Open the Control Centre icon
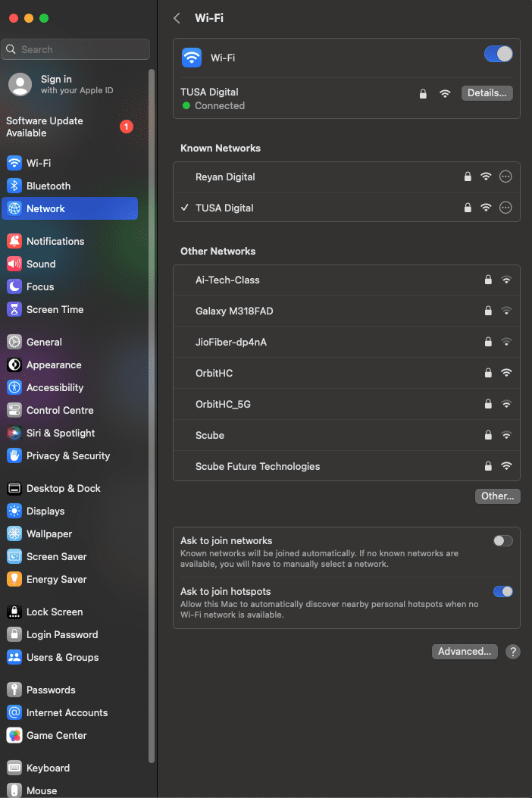This screenshot has width=532, height=798. tap(14, 410)
